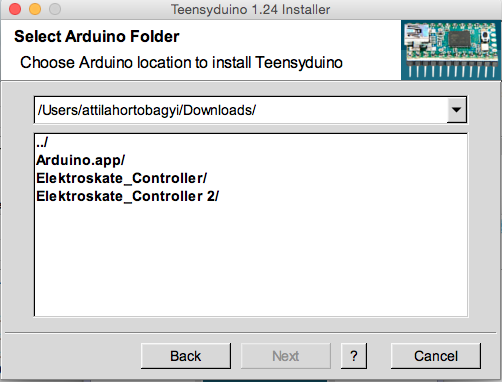This screenshot has height=382, width=502.
Task: Click the black chip on the Teensy image
Action: (459, 39)
